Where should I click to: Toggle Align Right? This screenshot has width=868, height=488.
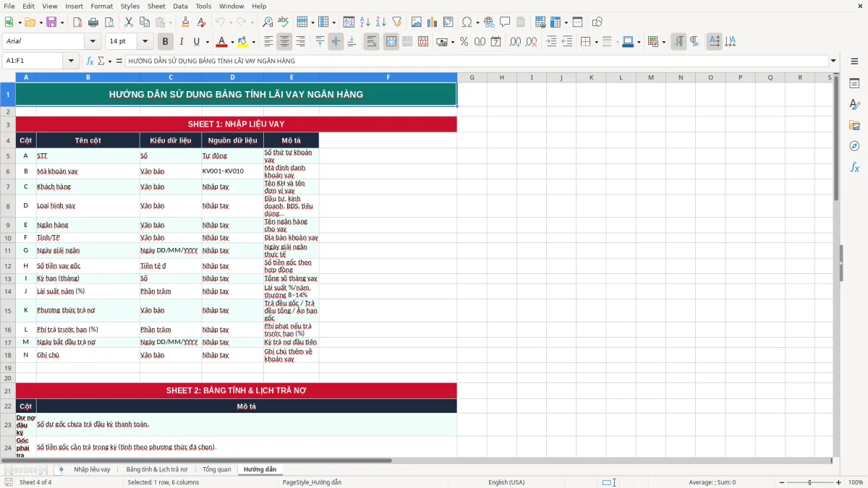pos(301,42)
